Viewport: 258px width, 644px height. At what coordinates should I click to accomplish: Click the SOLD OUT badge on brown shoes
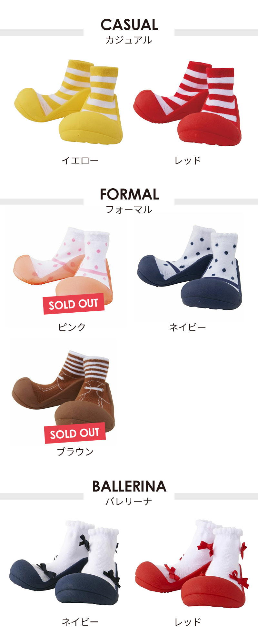point(75,433)
